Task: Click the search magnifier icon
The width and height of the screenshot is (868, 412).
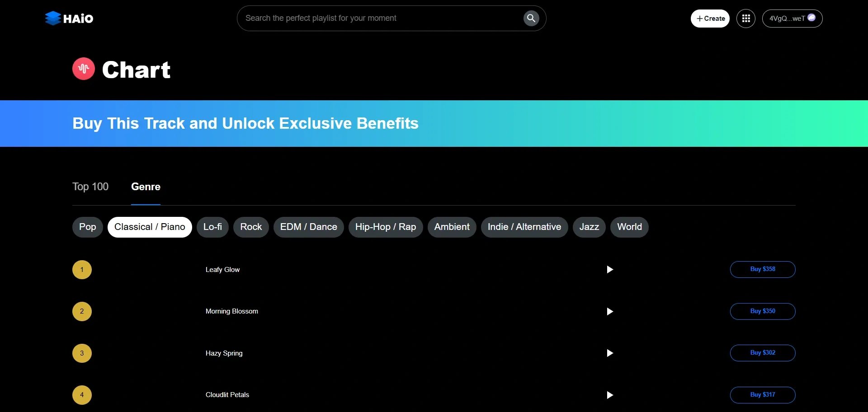Action: pyautogui.click(x=531, y=18)
